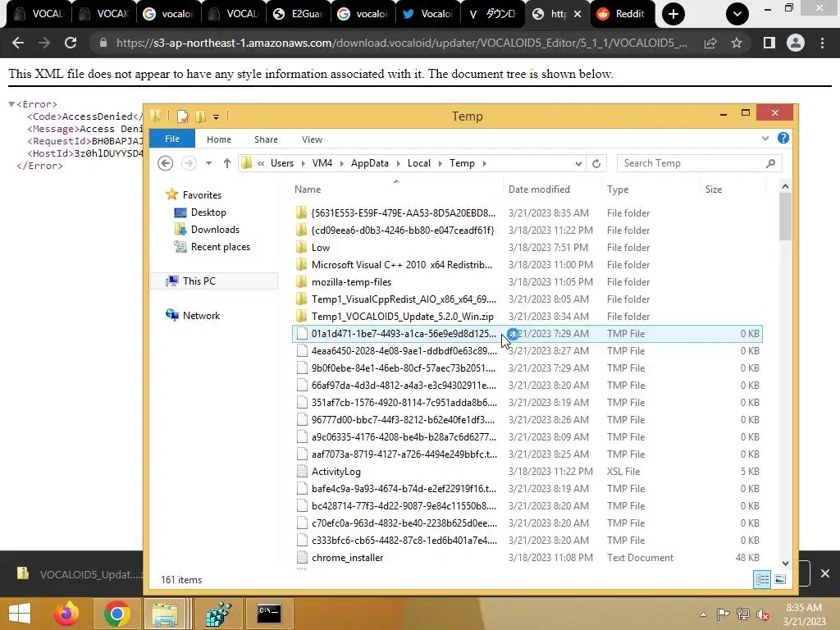Switch to Details view icon
The width and height of the screenshot is (840, 630).
point(762,579)
